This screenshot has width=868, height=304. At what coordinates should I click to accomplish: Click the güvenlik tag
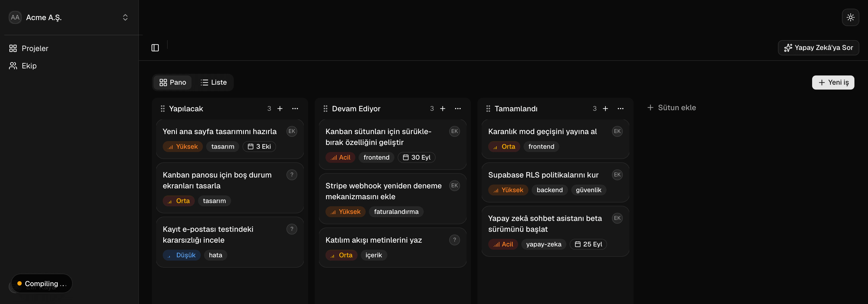point(588,190)
